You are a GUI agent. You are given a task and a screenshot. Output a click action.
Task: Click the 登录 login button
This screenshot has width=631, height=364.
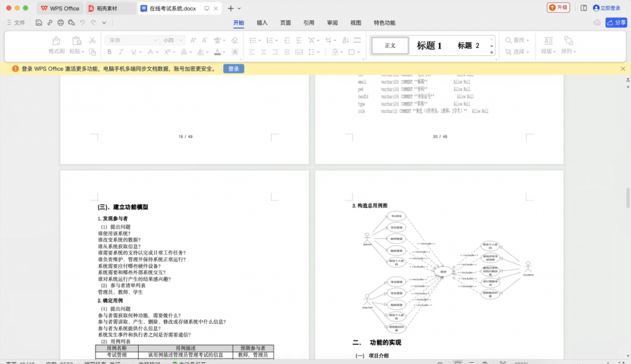click(233, 69)
